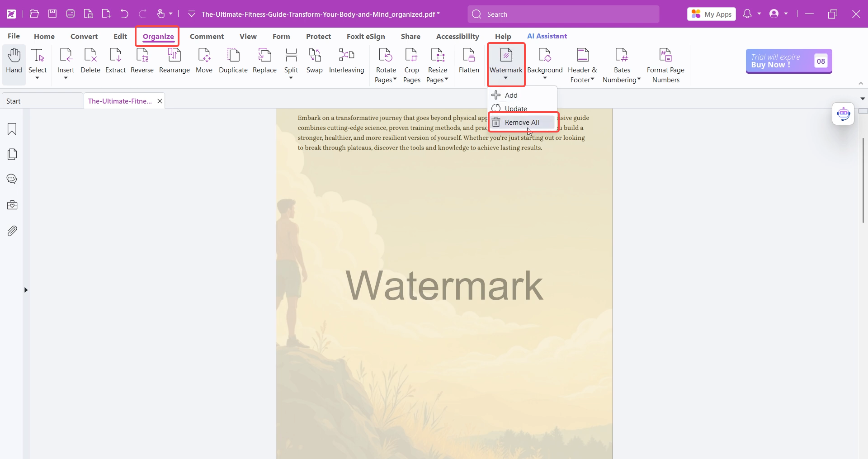Open the Accessibility ribbon tab
868x459 pixels.
458,36
